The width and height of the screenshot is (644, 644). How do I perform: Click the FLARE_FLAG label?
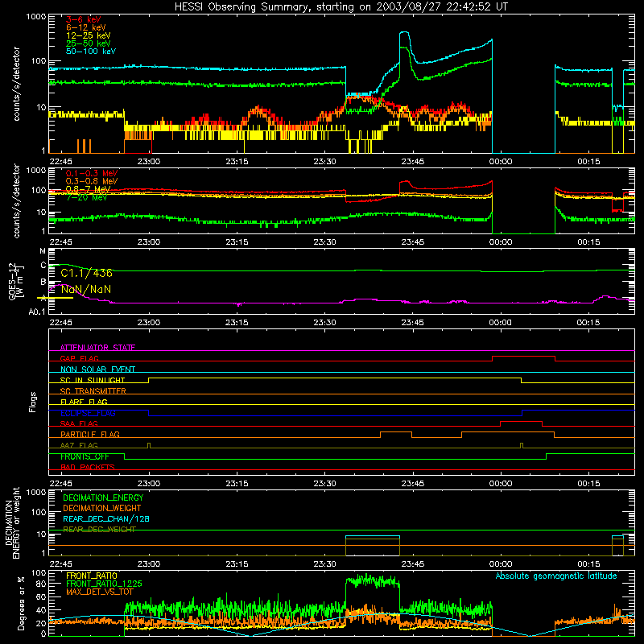point(84,402)
